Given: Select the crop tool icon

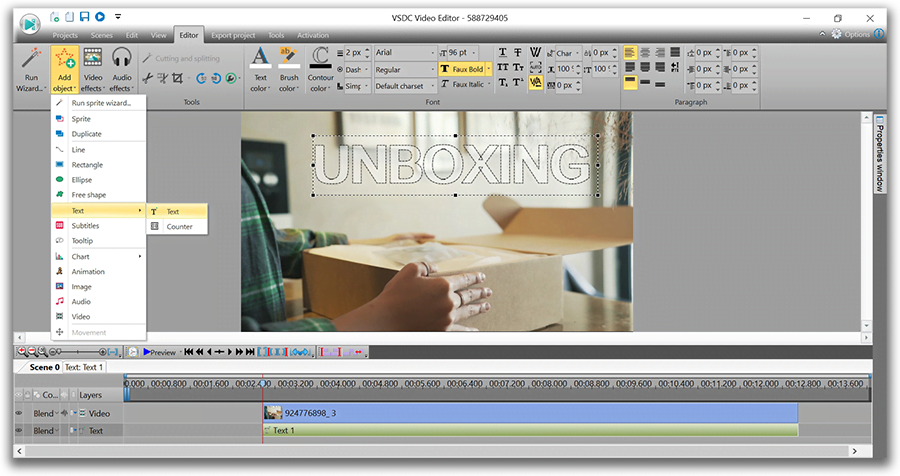Looking at the screenshot, I should pyautogui.click(x=177, y=78).
